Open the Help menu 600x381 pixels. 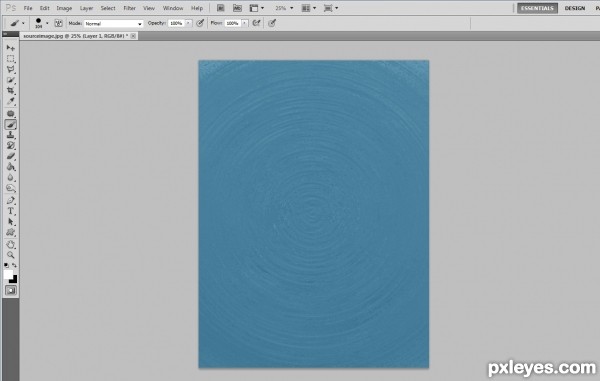197,8
